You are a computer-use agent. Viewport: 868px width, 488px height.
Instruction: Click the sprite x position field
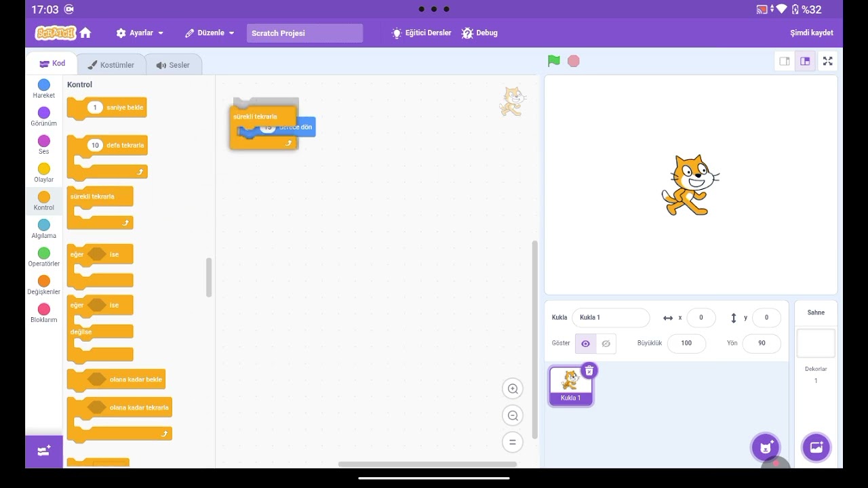tap(701, 317)
